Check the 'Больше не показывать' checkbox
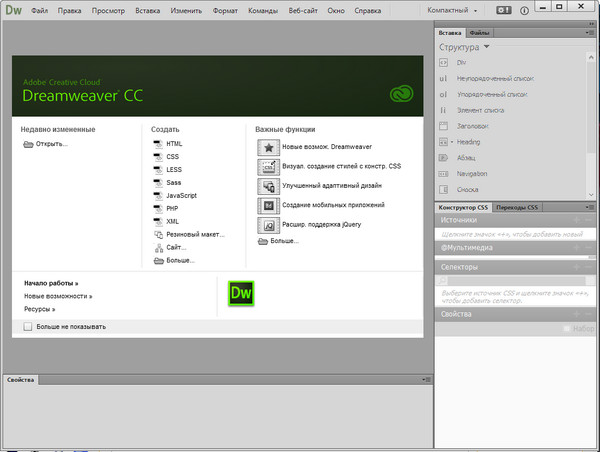The height and width of the screenshot is (452, 600). 28,326
